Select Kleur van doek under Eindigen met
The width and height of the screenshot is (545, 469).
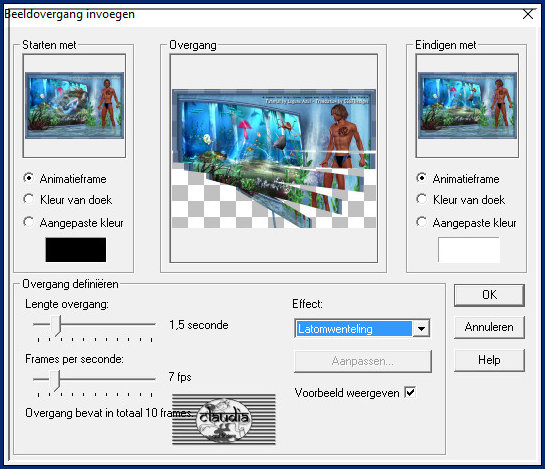422,200
